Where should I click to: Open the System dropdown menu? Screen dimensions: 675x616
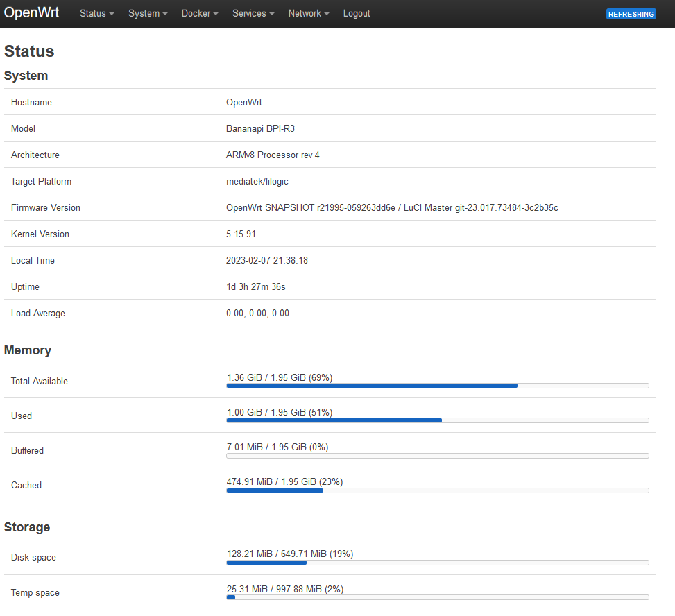click(148, 13)
